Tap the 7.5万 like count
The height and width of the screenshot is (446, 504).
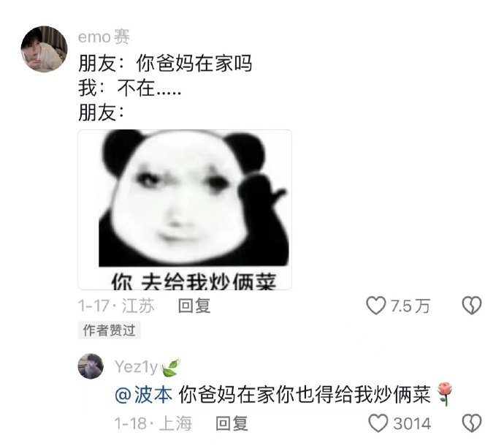(411, 306)
